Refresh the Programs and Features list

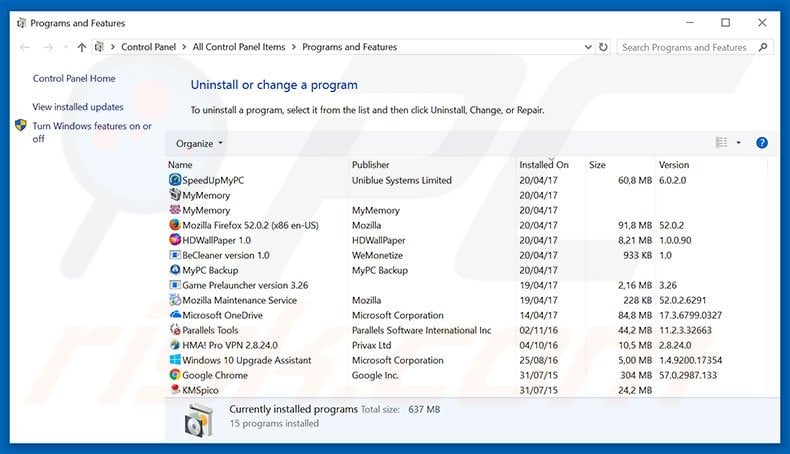[x=603, y=47]
